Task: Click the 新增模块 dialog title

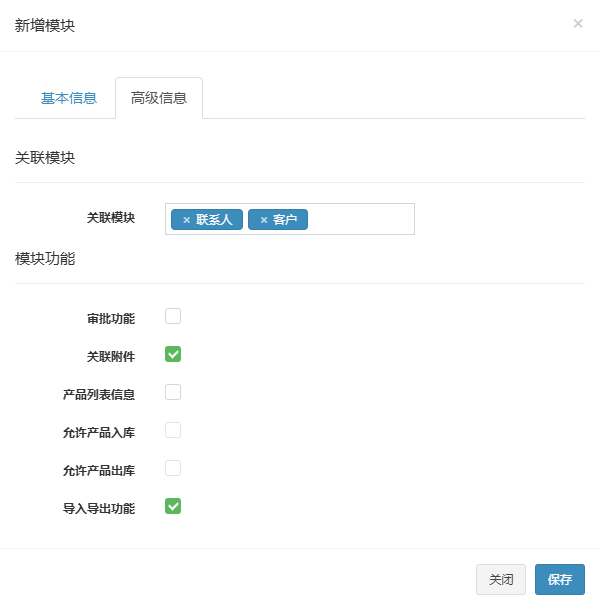Action: tap(45, 26)
